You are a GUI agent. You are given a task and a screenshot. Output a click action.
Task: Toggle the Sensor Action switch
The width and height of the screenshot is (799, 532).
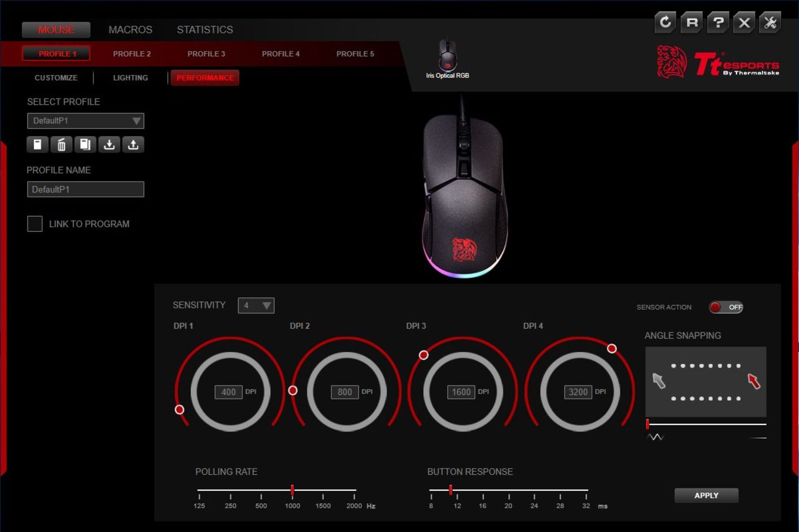point(726,307)
